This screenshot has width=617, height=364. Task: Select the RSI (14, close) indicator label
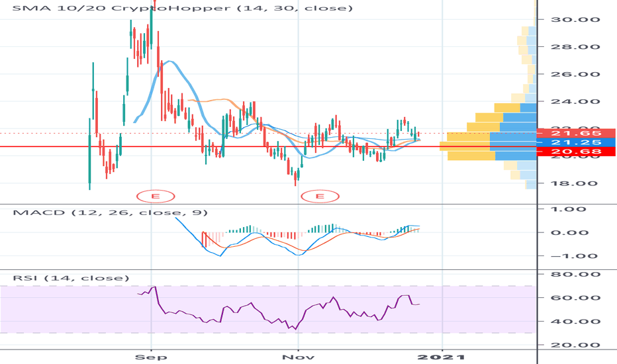click(71, 278)
